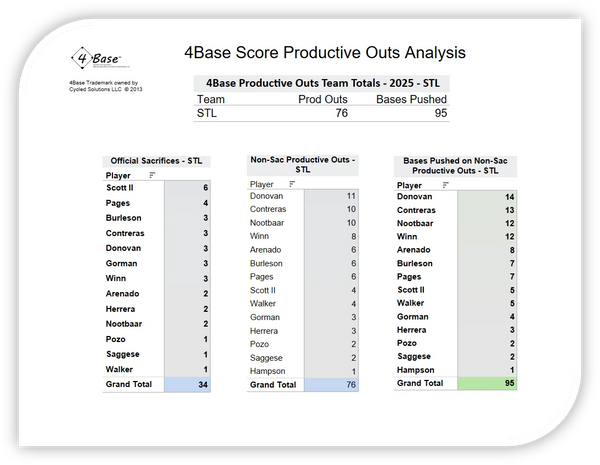This screenshot has width=600, height=465.
Task: Select 'Hampson' in Non-Sac Productive Outs table
Action: [x=267, y=371]
